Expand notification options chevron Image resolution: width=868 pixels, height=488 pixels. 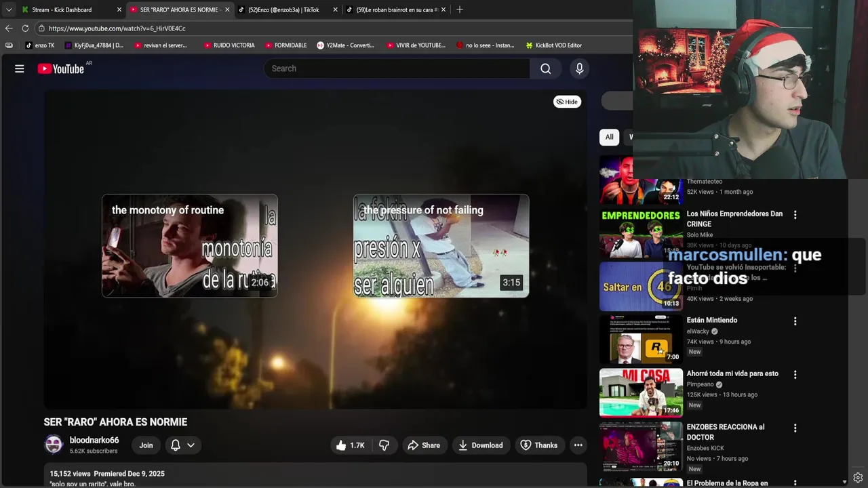pyautogui.click(x=191, y=445)
